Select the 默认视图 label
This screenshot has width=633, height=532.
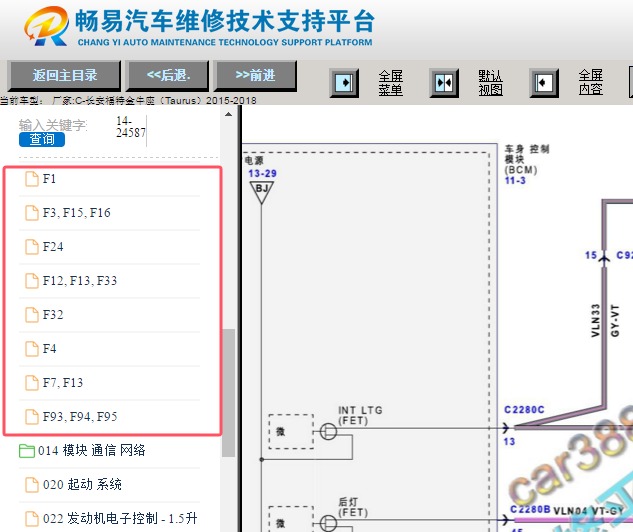coord(490,83)
